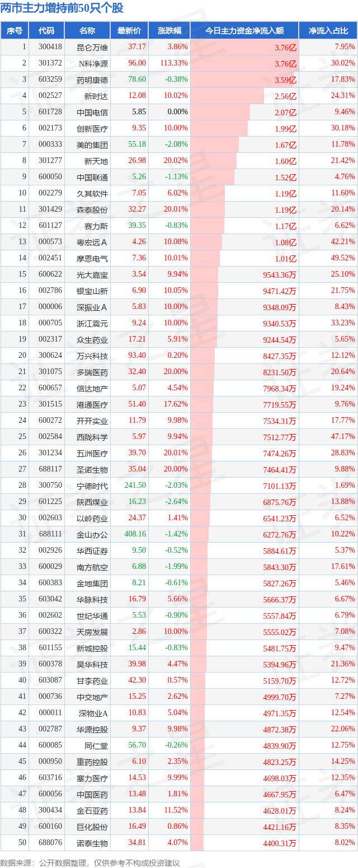Image resolution: width=358 pixels, height=868 pixels.
Task: Click the 代码 column header
Action: (x=46, y=31)
